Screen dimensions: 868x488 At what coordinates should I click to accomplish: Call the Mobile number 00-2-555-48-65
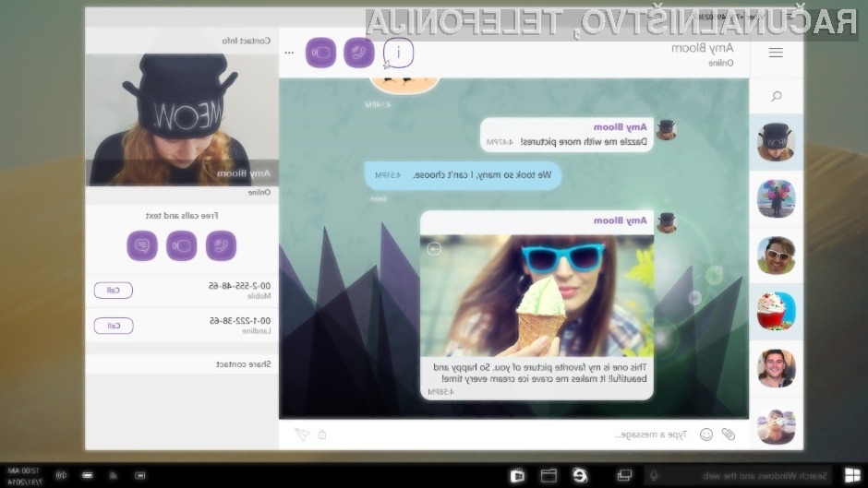[x=113, y=290]
